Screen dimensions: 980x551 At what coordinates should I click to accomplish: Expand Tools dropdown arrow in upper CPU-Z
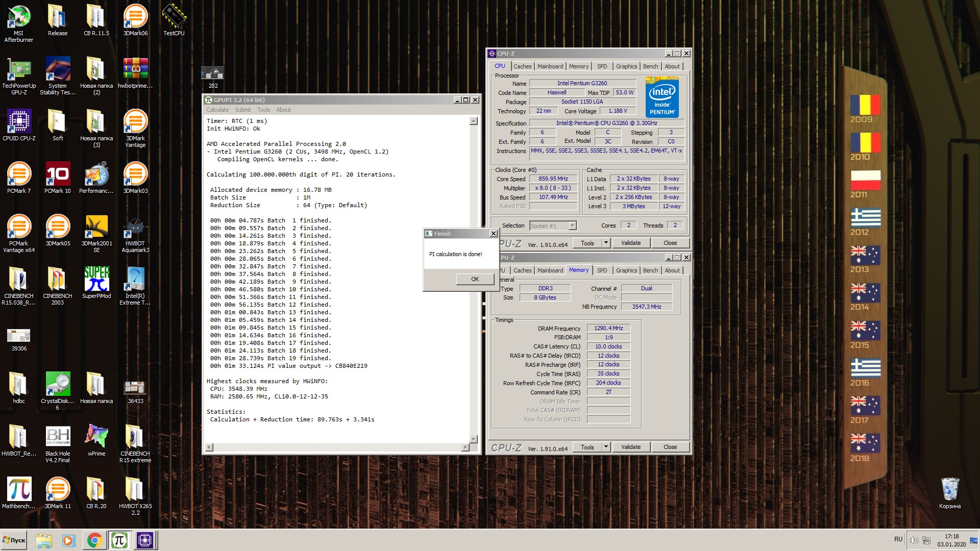tap(606, 243)
